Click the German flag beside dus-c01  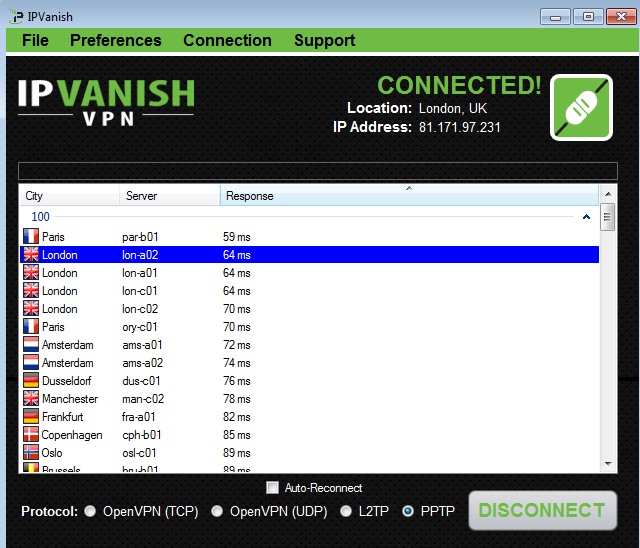pos(31,380)
